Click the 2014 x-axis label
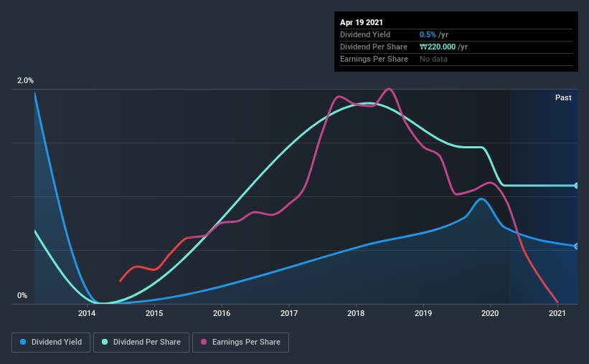This screenshot has width=589, height=364. (x=87, y=313)
